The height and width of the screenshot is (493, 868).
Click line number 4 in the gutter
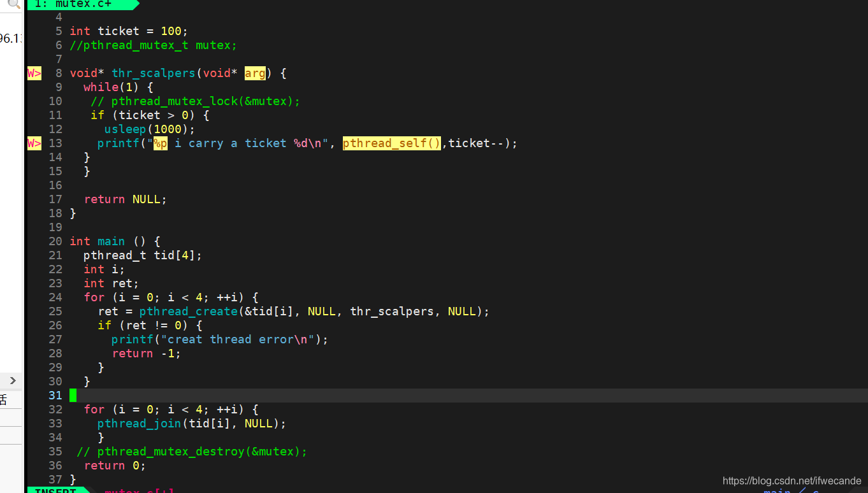[x=59, y=17]
